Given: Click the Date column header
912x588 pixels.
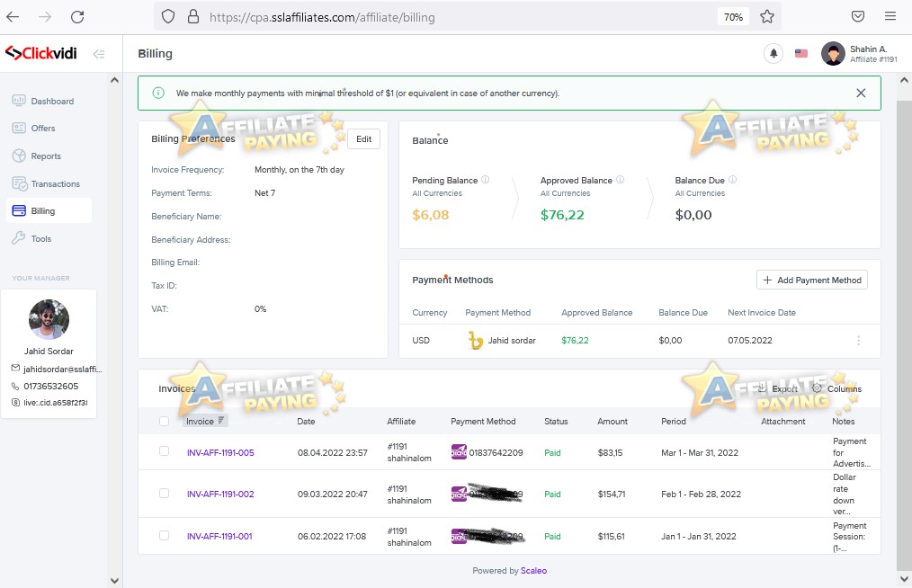Looking at the screenshot, I should point(306,421).
